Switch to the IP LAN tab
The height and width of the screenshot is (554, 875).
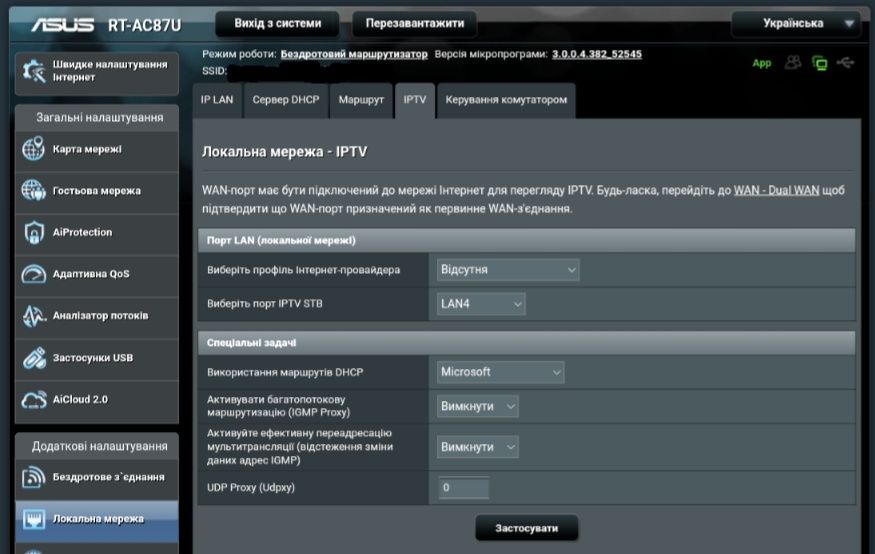tap(217, 100)
